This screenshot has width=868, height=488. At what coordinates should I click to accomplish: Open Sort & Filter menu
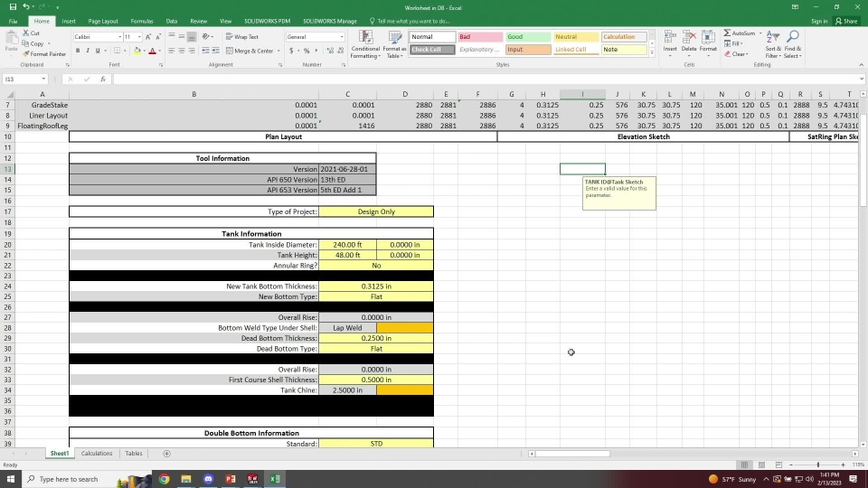[773, 44]
